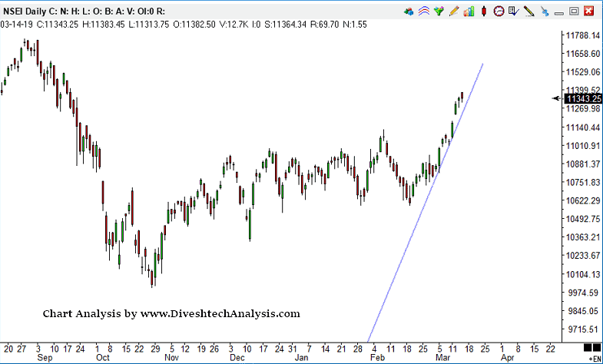Click the first black square at bottom-right
This screenshot has height=364, width=603.
click(587, 347)
